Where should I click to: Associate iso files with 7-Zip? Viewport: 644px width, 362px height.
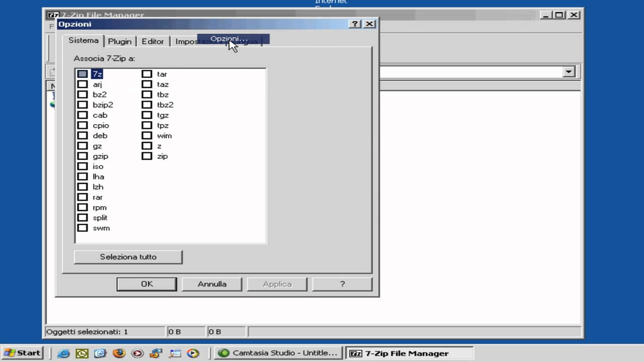click(83, 166)
